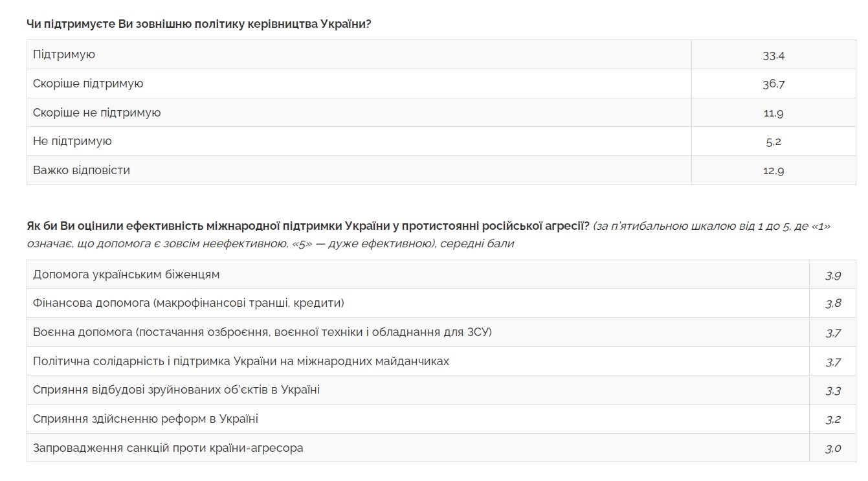Screen dimensions: 868x481
Task: Select the 'Воєнна допомога' row label
Action: [x=262, y=332]
